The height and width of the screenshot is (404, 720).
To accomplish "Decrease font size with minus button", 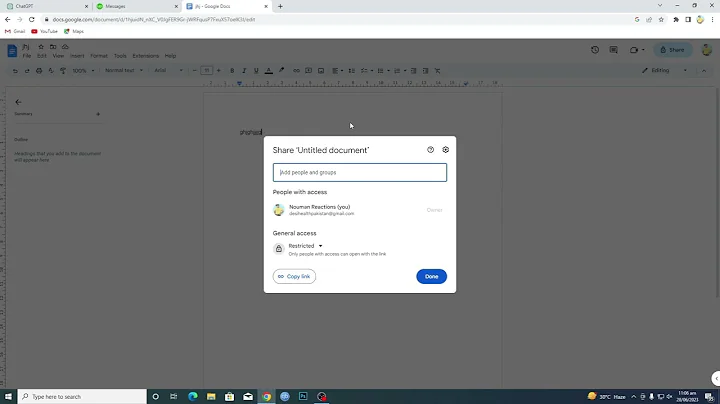I will point(195,71).
